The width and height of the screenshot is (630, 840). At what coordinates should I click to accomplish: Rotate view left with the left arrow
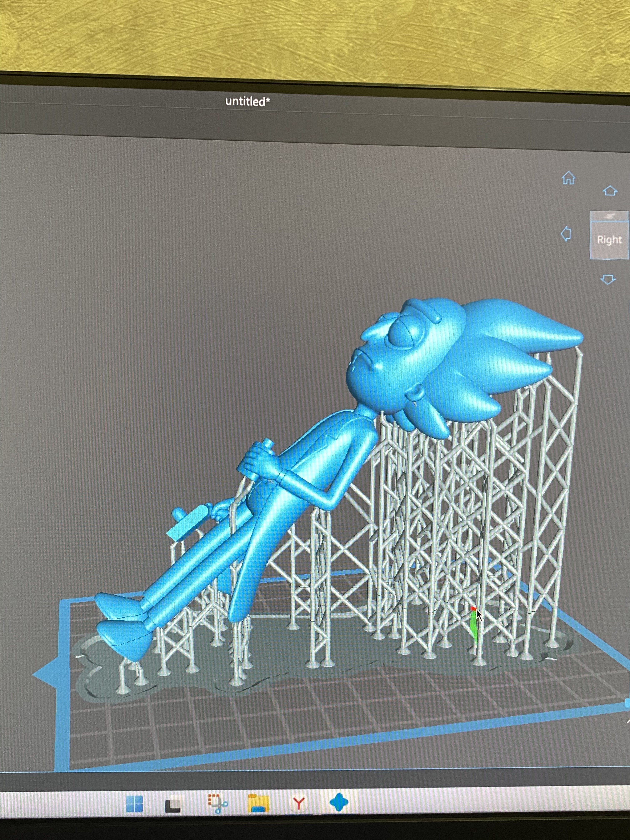[x=566, y=234]
